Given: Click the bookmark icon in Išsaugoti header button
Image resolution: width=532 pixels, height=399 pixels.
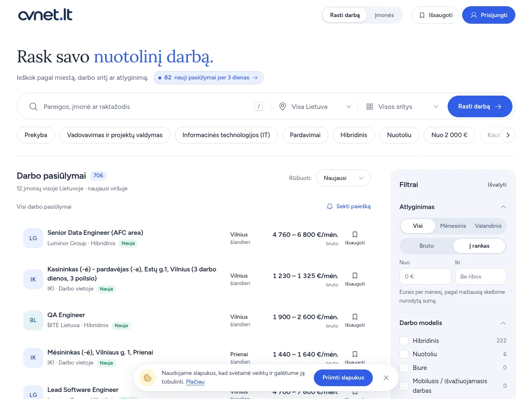Looking at the screenshot, I should pos(422,15).
